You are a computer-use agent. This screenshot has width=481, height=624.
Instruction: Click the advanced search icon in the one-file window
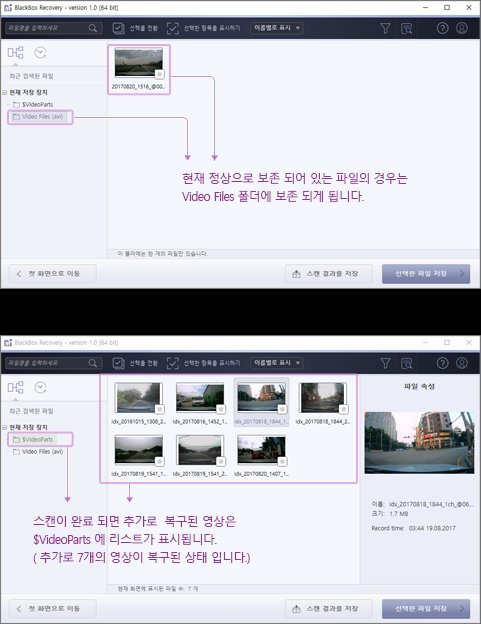coord(406,28)
